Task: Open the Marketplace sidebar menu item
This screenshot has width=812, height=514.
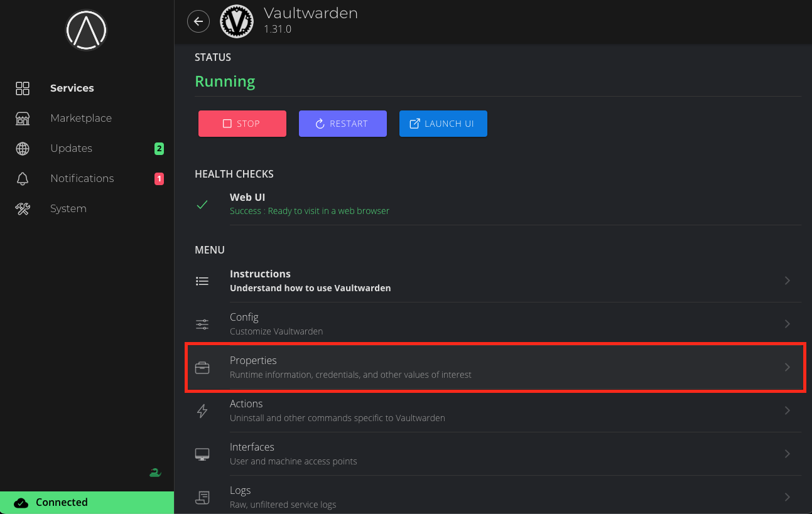Action: pos(81,119)
